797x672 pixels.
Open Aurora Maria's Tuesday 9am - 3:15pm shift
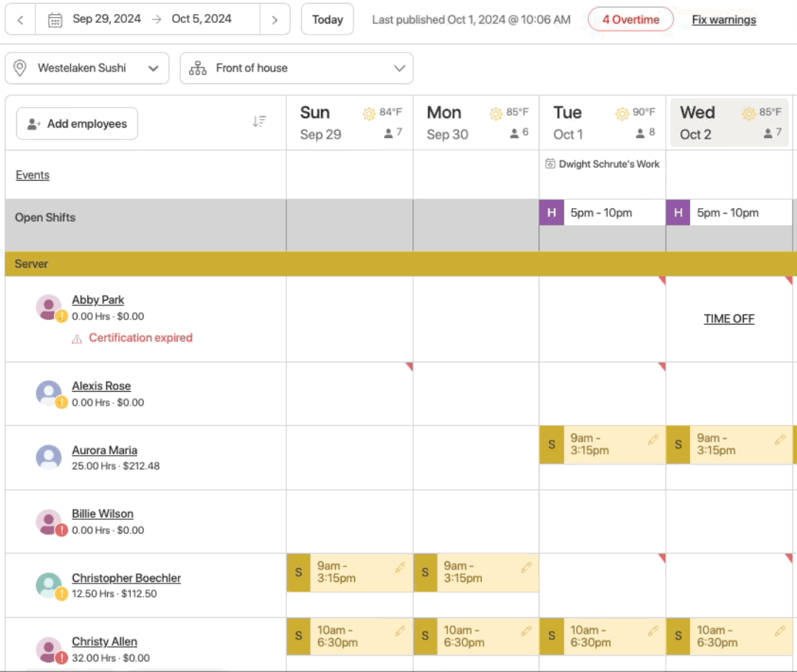(x=602, y=445)
